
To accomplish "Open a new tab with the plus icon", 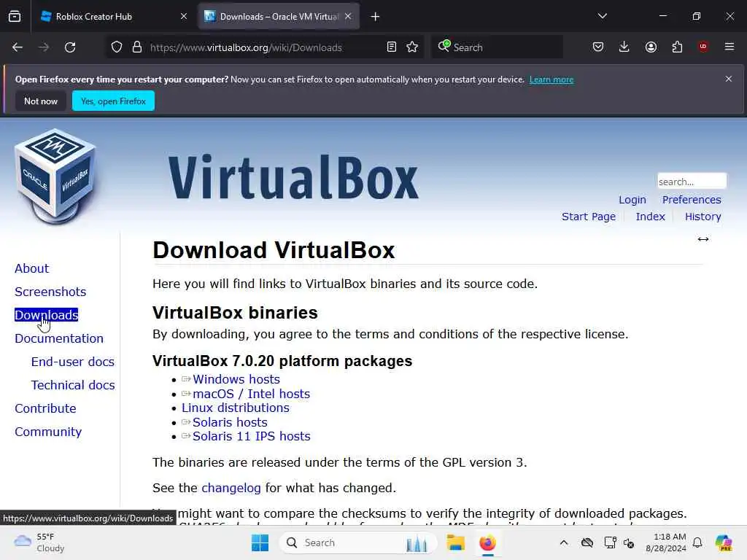I will [376, 17].
